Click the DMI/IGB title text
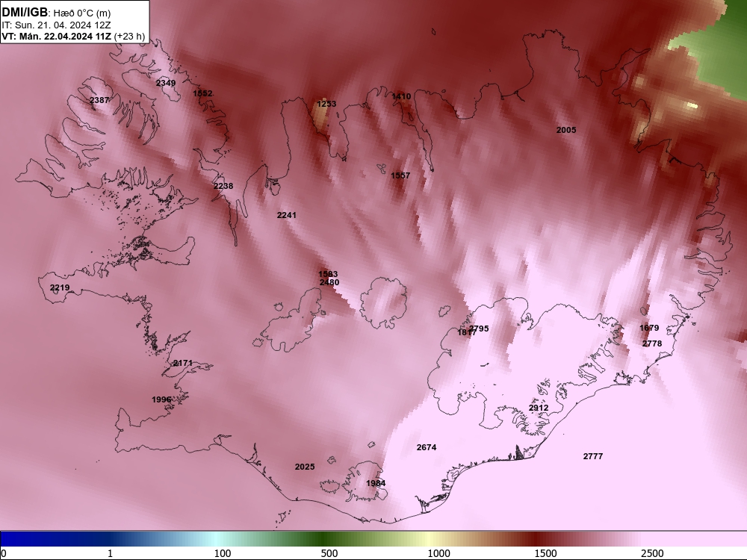Image resolution: width=747 pixels, height=560 pixels. coord(25,13)
